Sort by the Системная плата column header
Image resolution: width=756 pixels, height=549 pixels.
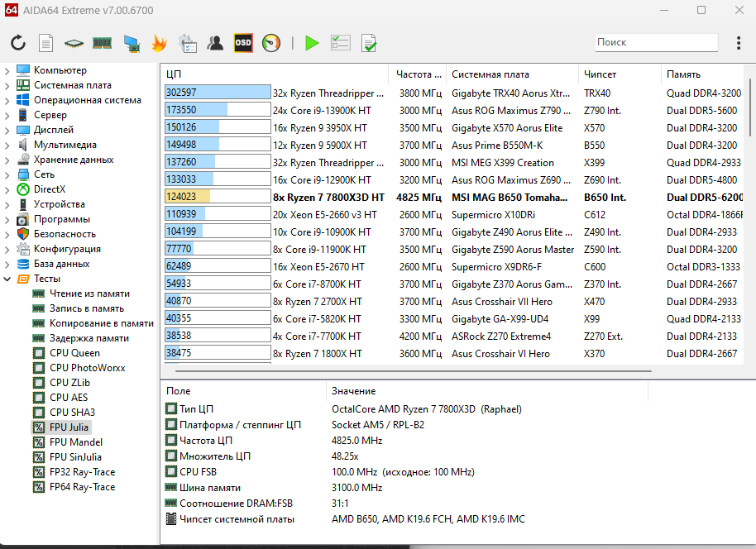(512, 74)
